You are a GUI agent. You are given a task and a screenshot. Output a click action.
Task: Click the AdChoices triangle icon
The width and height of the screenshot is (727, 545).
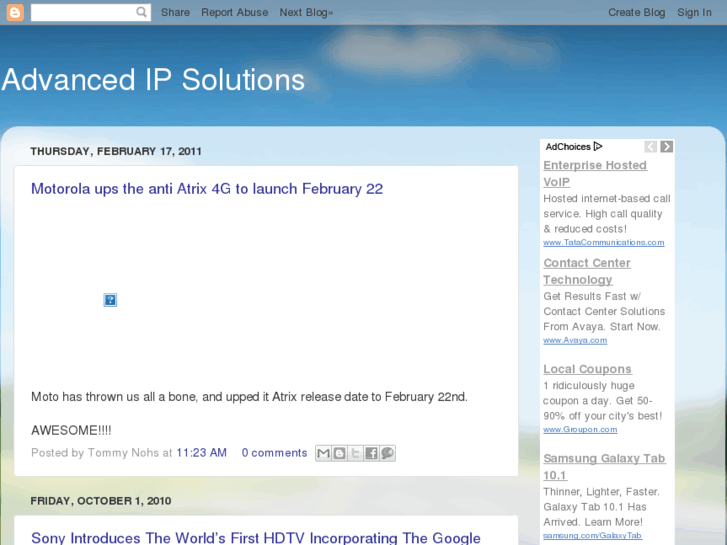pyautogui.click(x=598, y=147)
